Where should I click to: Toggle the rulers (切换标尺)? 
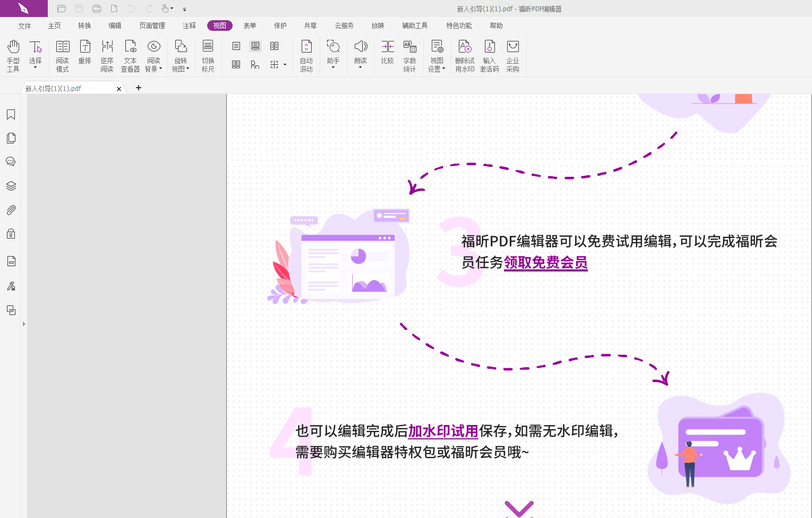tap(208, 55)
